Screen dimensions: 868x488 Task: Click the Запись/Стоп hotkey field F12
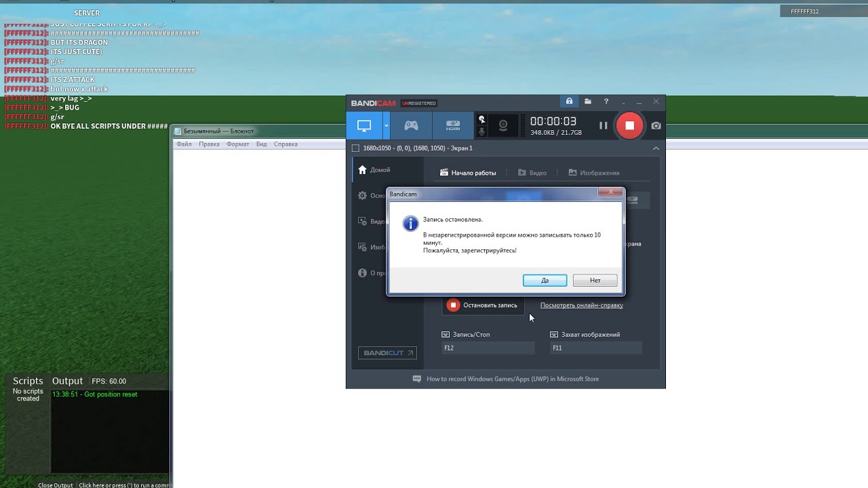click(x=488, y=348)
